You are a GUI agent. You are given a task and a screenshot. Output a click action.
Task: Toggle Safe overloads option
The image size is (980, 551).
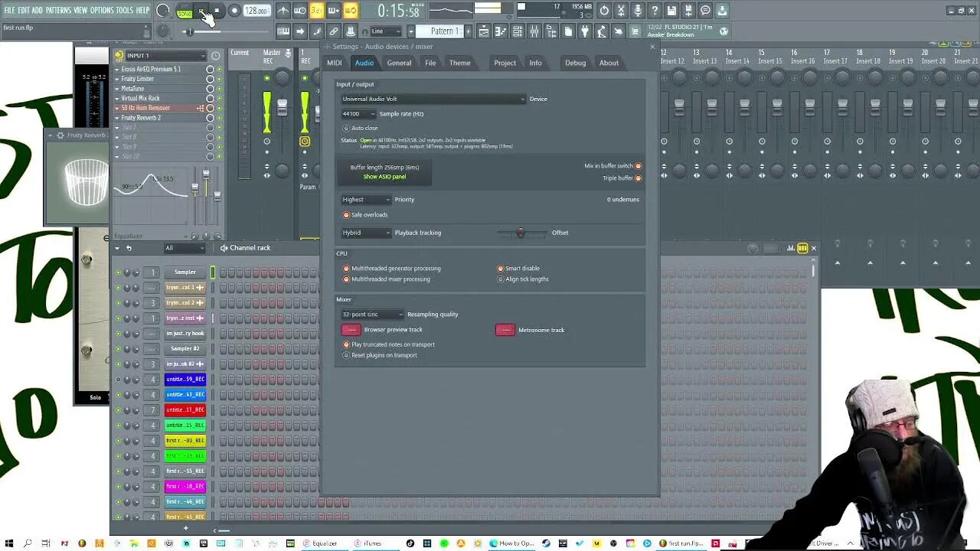point(346,215)
